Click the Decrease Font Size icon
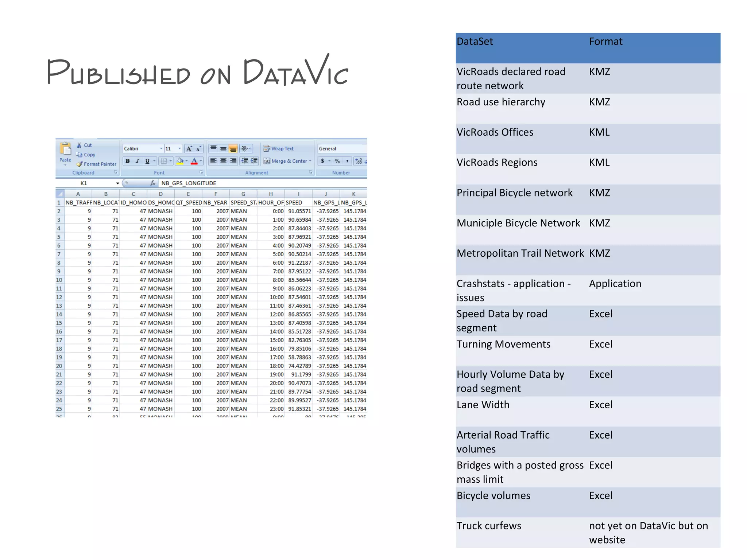Viewport: 747px width, 560px height. click(x=198, y=149)
